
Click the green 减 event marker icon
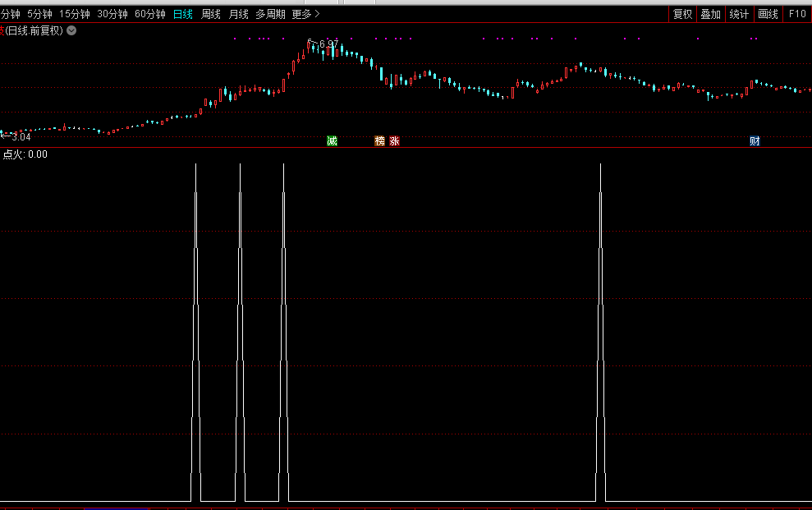coord(332,141)
